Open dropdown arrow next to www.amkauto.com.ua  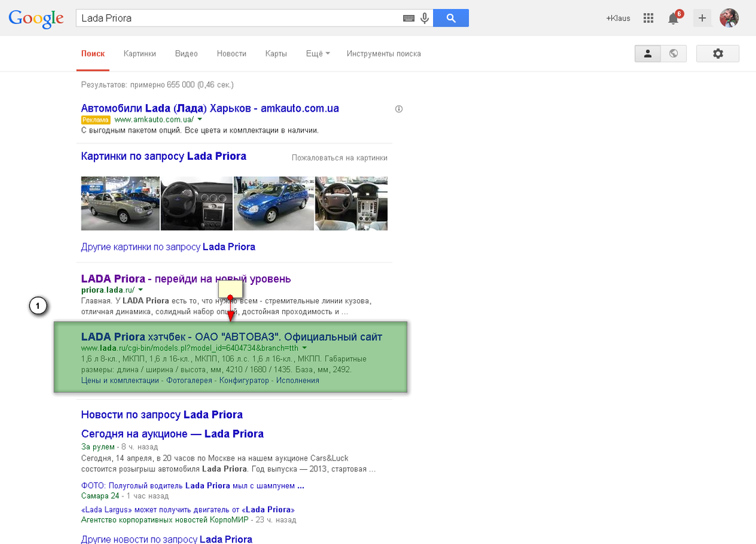click(x=200, y=119)
